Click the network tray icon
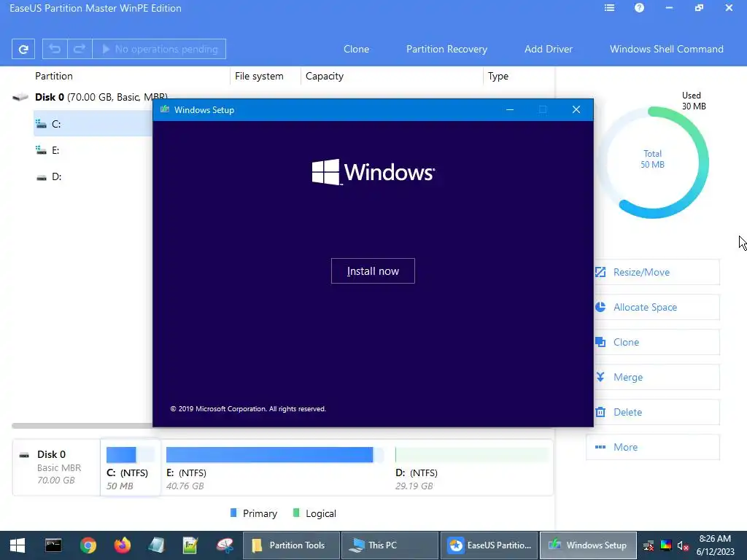747x560 pixels. (x=649, y=545)
